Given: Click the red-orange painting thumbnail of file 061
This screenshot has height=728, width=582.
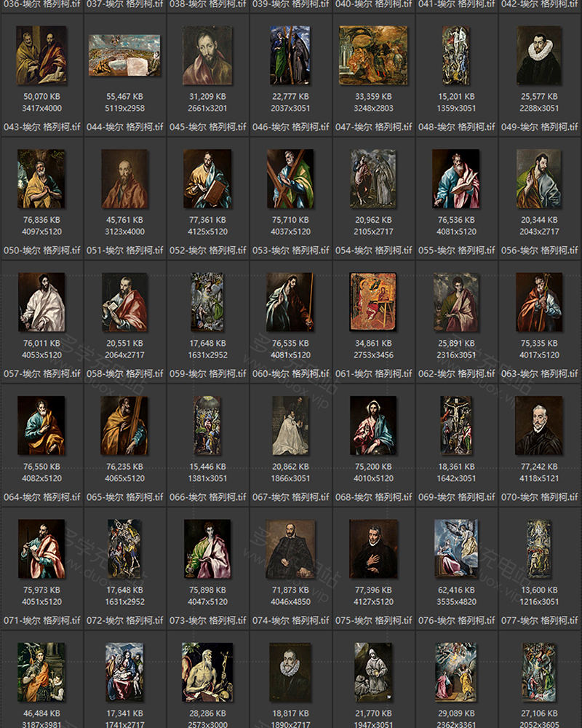Looking at the screenshot, I should pyautogui.click(x=373, y=302).
